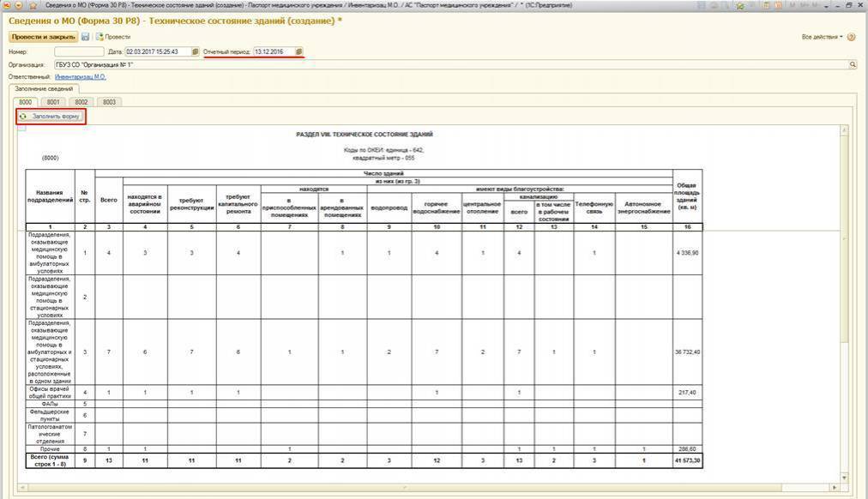Open Инвентаризац М.О. responsible person link
The height and width of the screenshot is (499, 868).
[80, 76]
